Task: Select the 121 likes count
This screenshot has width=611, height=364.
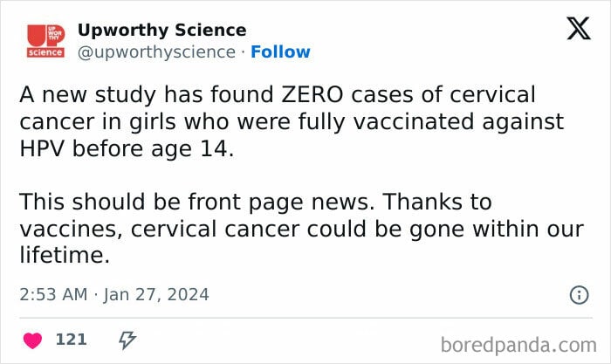Action: tap(71, 340)
